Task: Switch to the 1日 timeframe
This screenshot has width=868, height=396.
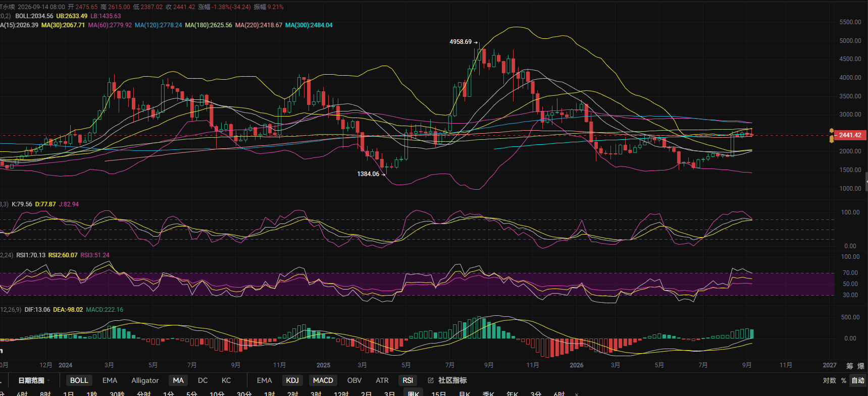Action: click(x=69, y=393)
